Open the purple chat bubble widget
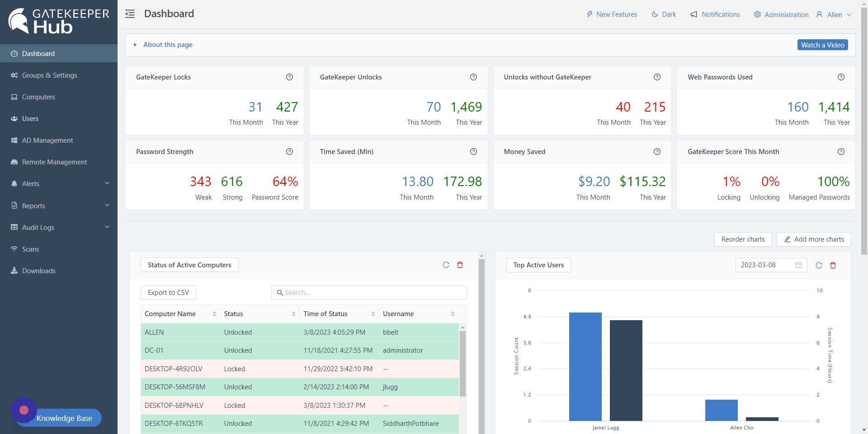The width and height of the screenshot is (868, 434). pos(24,410)
